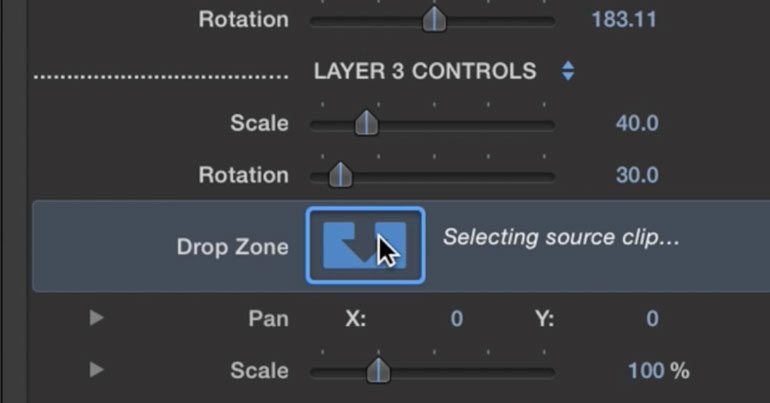Image resolution: width=770 pixels, height=403 pixels.
Task: Open the Layer 3 Controls popup arrows
Action: [568, 71]
